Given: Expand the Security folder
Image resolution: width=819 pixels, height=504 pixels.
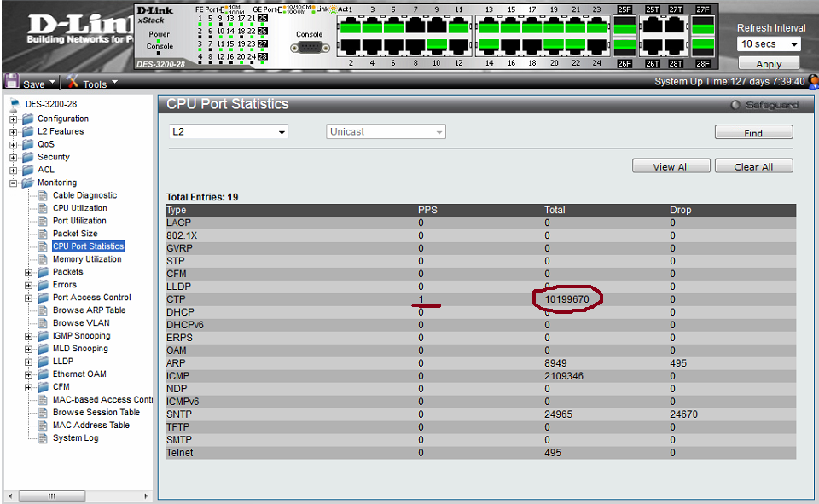Looking at the screenshot, I should point(13,158).
